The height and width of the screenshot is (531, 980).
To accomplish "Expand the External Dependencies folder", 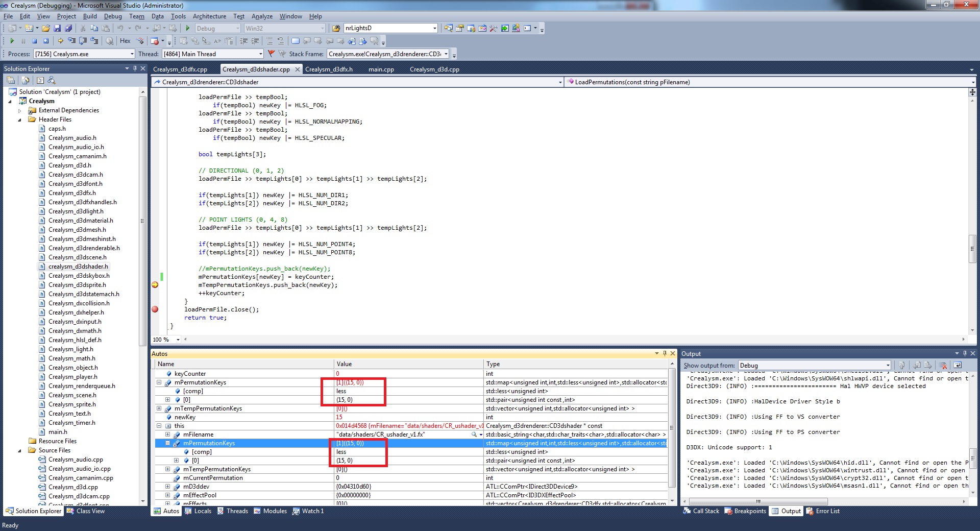I will point(20,110).
